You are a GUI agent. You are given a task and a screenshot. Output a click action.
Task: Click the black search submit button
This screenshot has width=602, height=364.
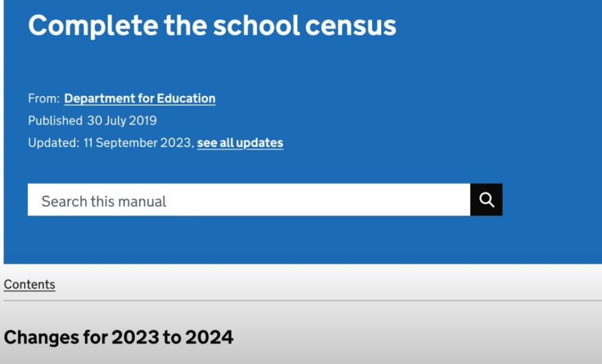[x=486, y=200]
